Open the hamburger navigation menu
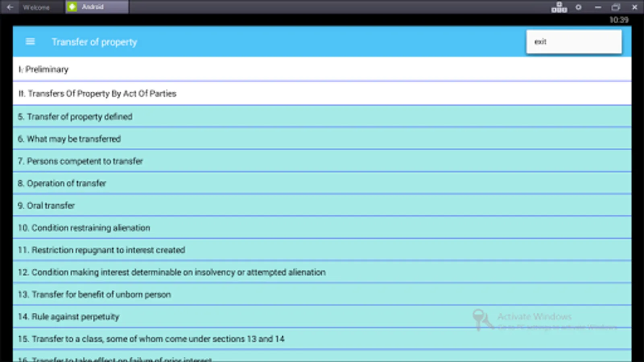644x362 pixels. (x=30, y=41)
